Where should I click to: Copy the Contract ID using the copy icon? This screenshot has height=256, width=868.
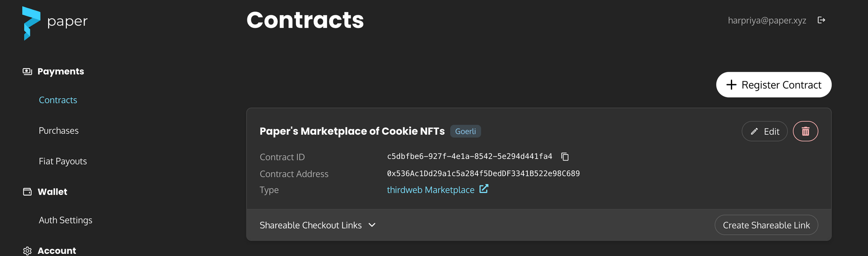(566, 156)
